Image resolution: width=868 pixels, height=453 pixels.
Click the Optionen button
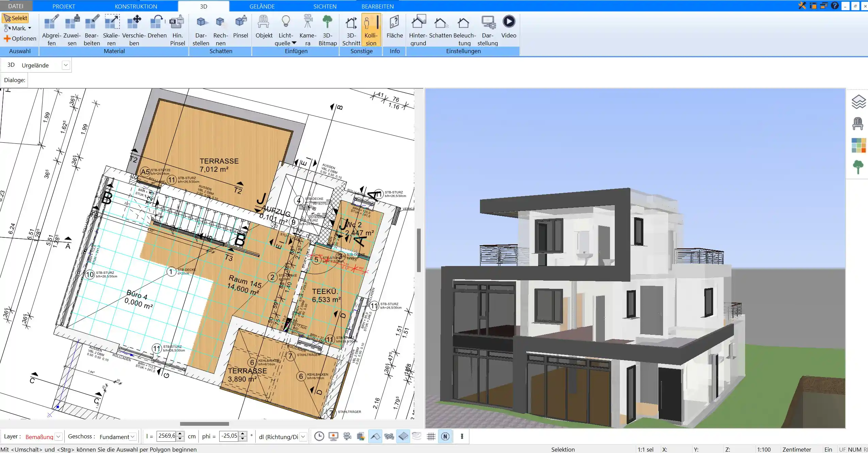pyautogui.click(x=20, y=38)
